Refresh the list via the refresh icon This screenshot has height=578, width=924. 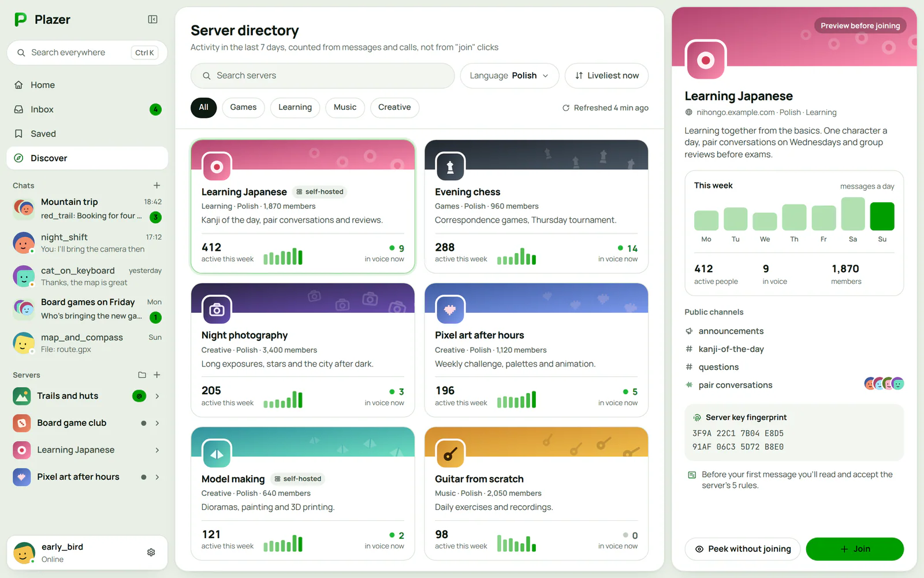coord(566,108)
